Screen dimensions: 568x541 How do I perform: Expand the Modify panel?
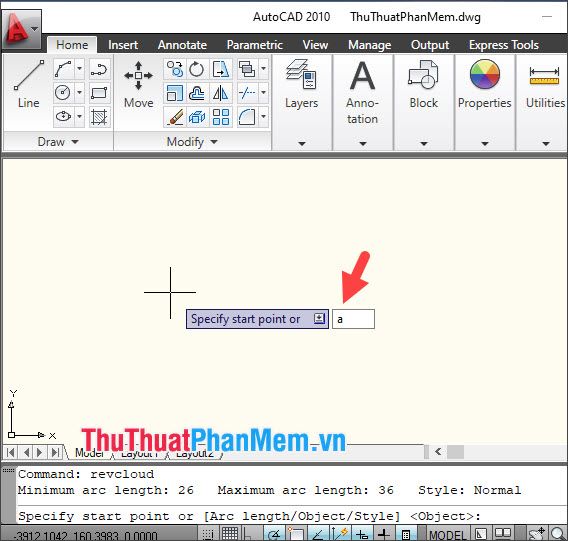coord(192,142)
